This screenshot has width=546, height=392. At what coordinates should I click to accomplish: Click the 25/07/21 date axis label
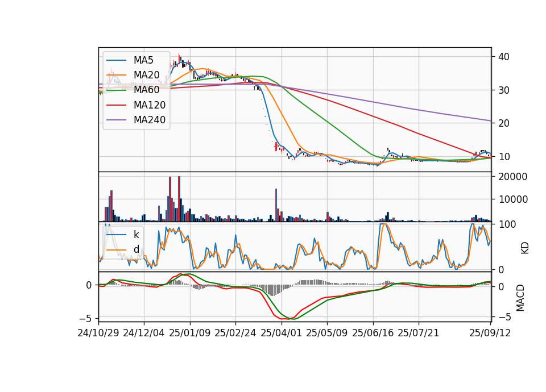pos(419,333)
